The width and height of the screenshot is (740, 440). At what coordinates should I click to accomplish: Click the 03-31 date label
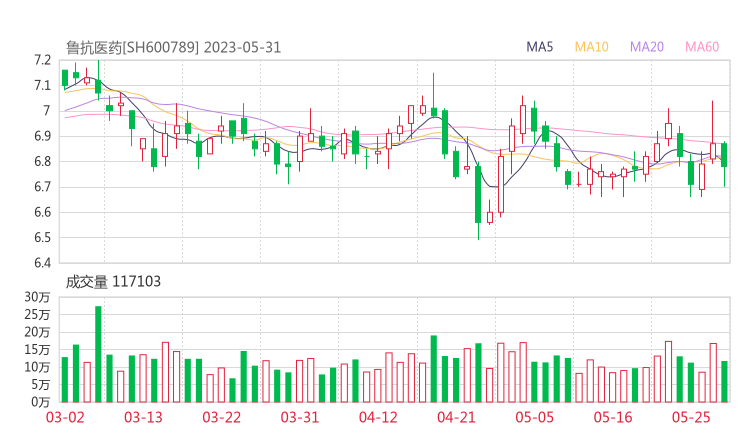(x=300, y=417)
